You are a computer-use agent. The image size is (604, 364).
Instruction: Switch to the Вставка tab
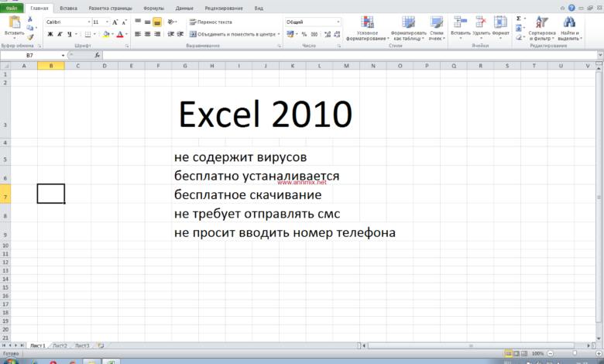[x=69, y=8]
